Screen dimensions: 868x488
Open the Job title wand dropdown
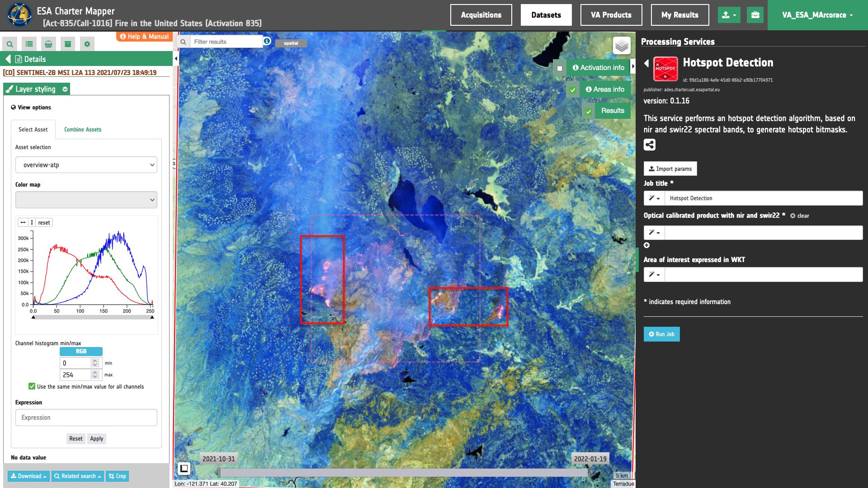click(x=654, y=198)
